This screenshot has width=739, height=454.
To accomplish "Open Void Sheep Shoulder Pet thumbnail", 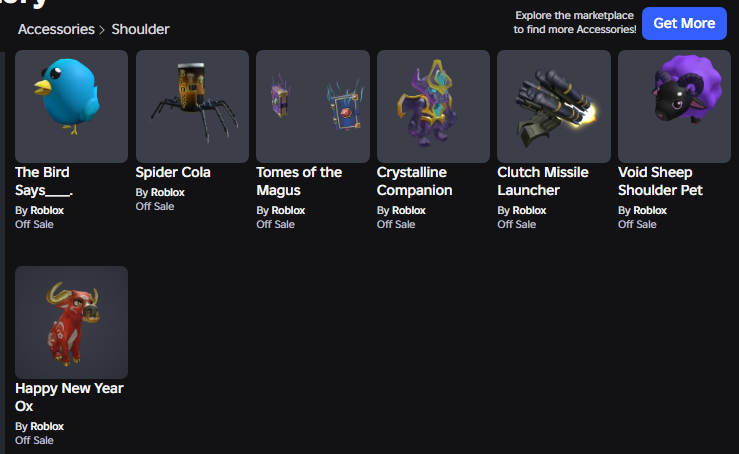I will click(674, 107).
